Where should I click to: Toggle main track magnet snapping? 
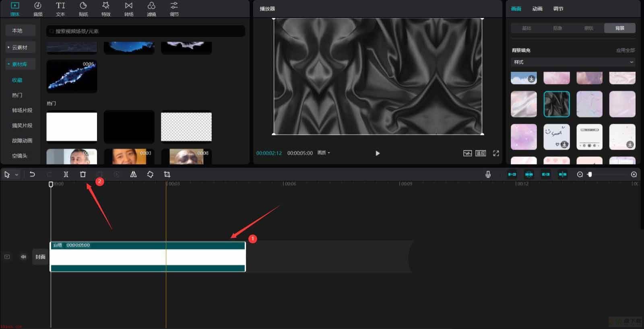[x=512, y=174]
